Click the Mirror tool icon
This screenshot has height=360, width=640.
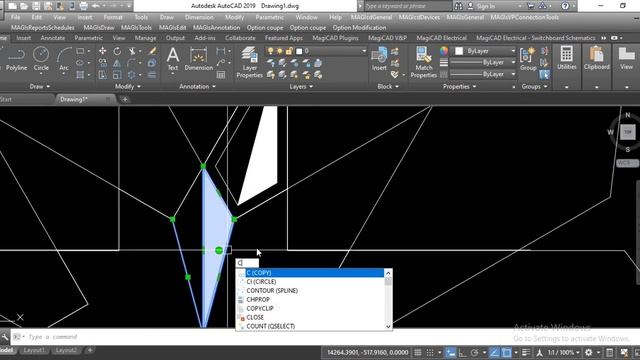117,63
